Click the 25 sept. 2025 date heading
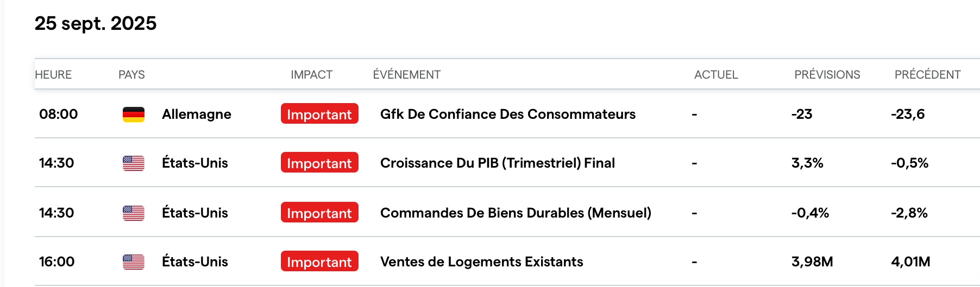Viewport: 980px width, 287px height. point(96,23)
